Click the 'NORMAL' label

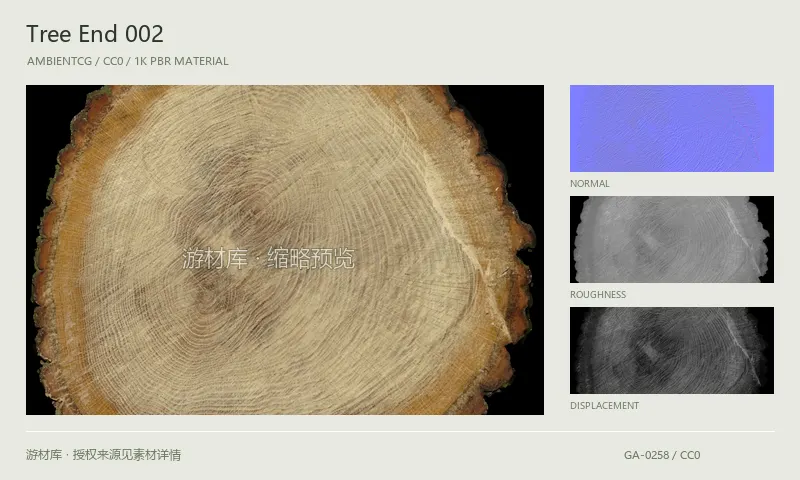click(590, 184)
